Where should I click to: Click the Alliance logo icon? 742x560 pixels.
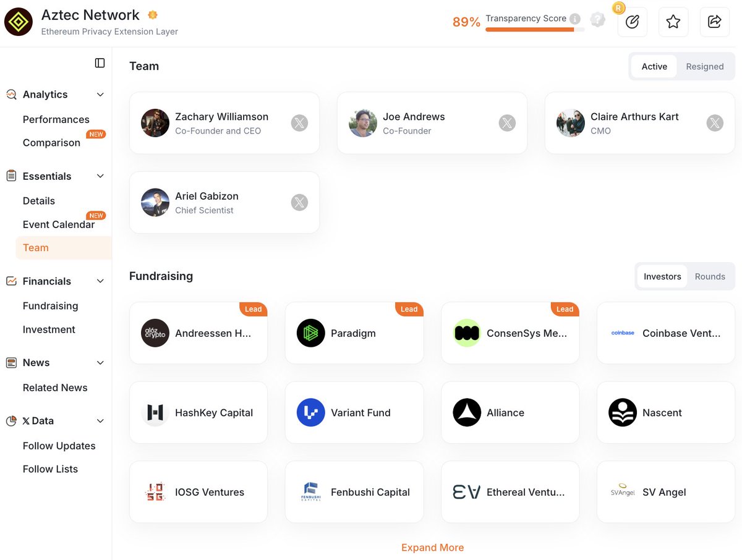[467, 412]
